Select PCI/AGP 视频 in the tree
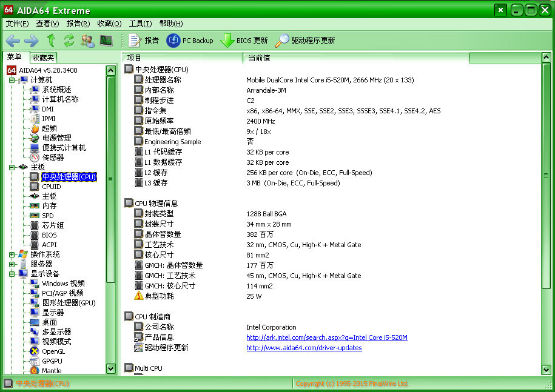This screenshot has width=555, height=392. point(57,293)
